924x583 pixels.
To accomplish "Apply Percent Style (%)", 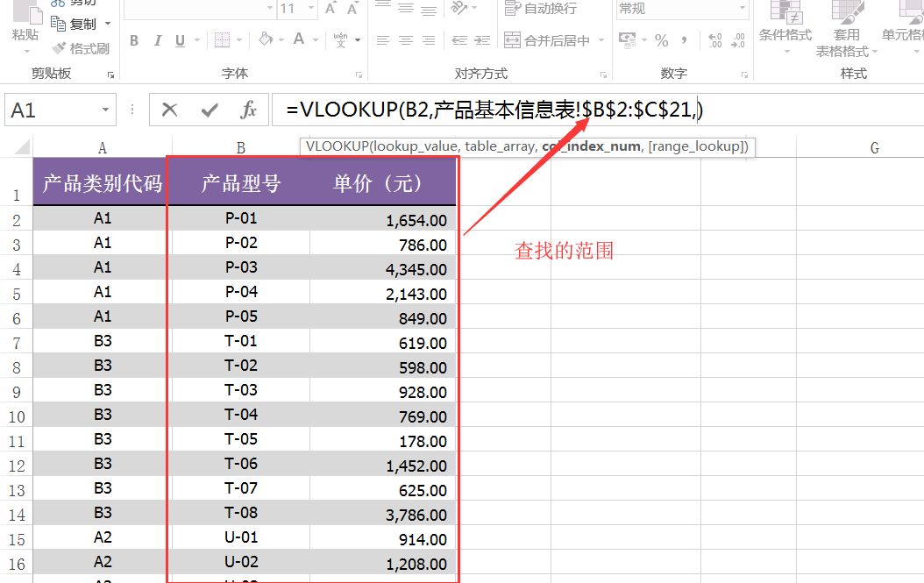I will [x=662, y=40].
